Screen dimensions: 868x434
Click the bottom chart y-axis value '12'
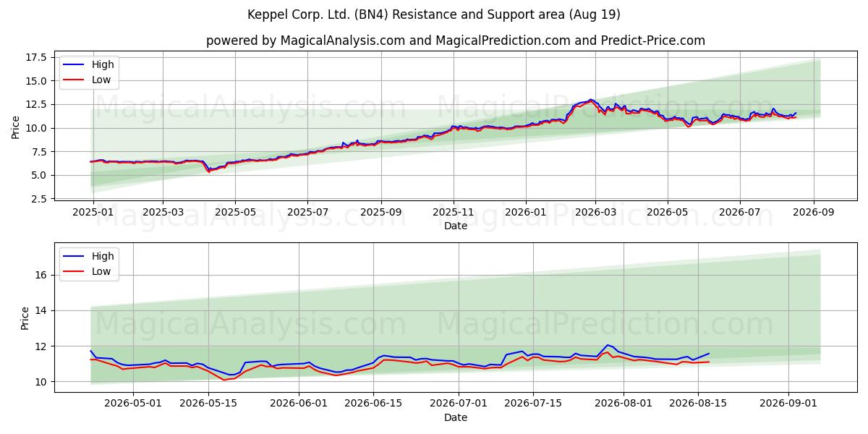click(41, 346)
